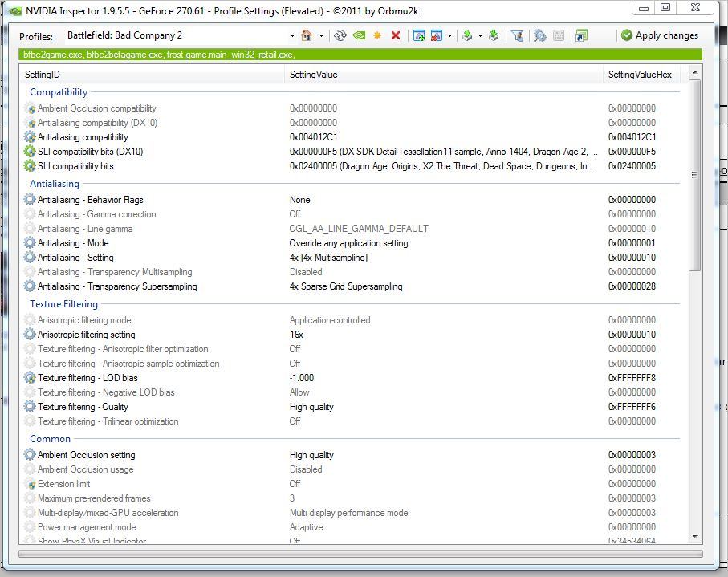Select the Multi-display/mixed-GPU acceleration row
This screenshot has width=728, height=577.
coord(351,513)
